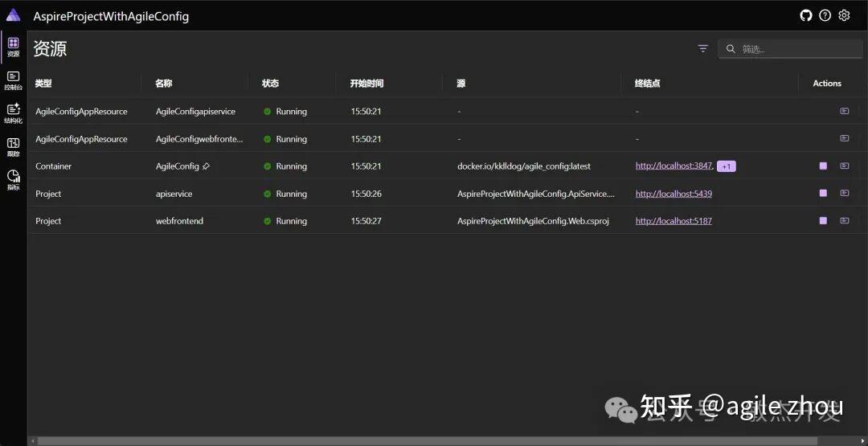View console logs for apiservice

tap(844, 193)
